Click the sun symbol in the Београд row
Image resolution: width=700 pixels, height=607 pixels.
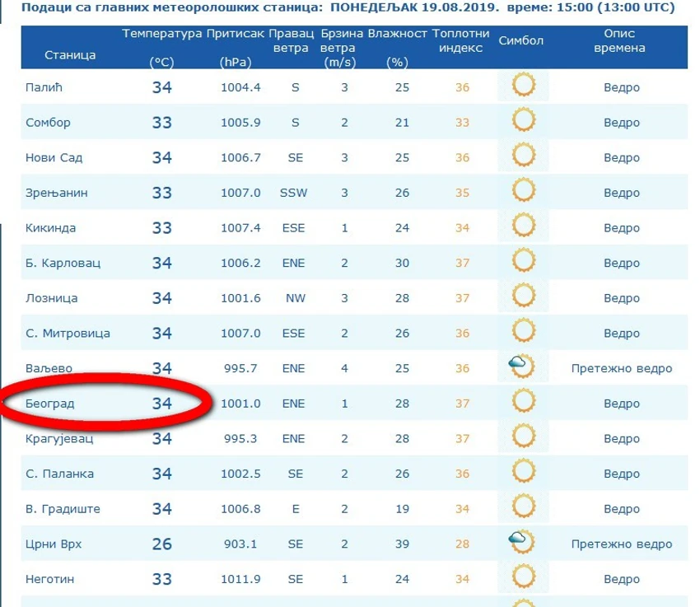pos(523,401)
